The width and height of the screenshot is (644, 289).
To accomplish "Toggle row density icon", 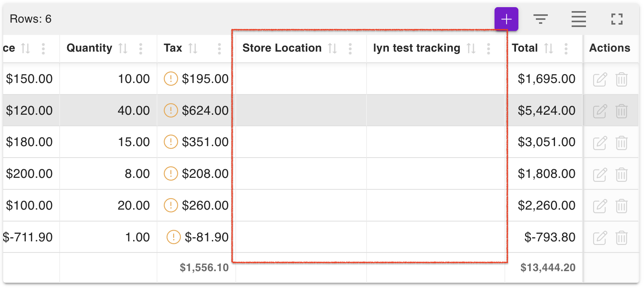I will pos(579,19).
